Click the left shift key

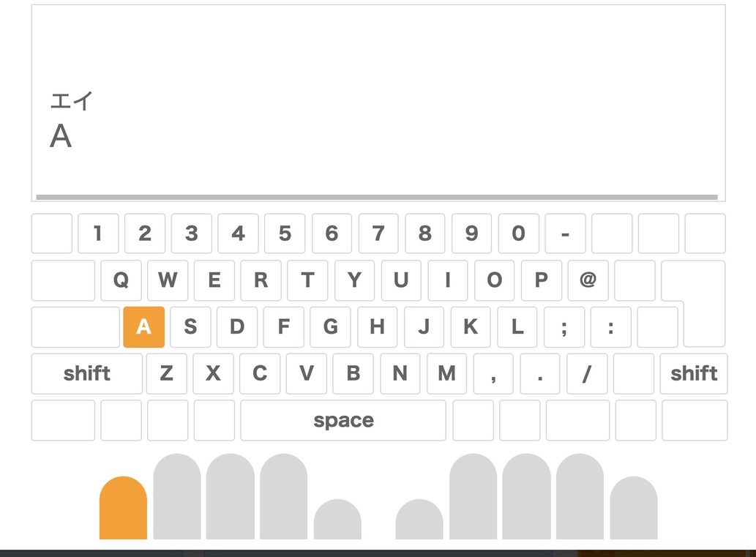[86, 373]
